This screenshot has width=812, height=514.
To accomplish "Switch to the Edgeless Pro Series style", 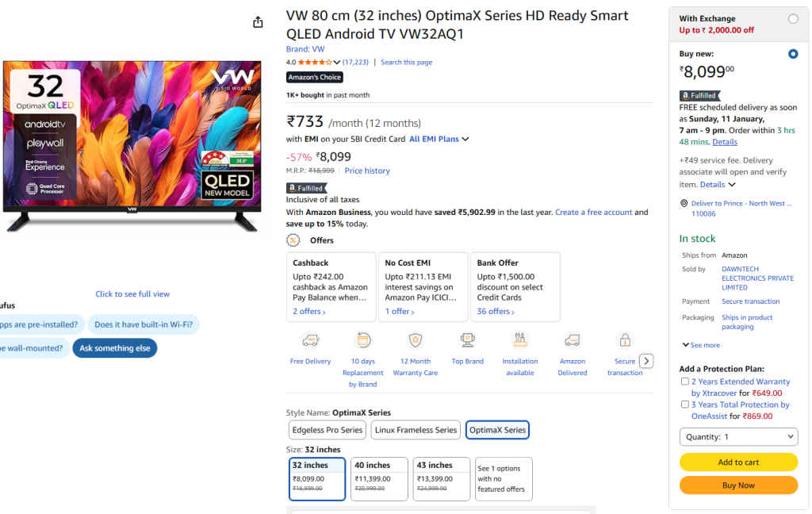I will [x=327, y=429].
